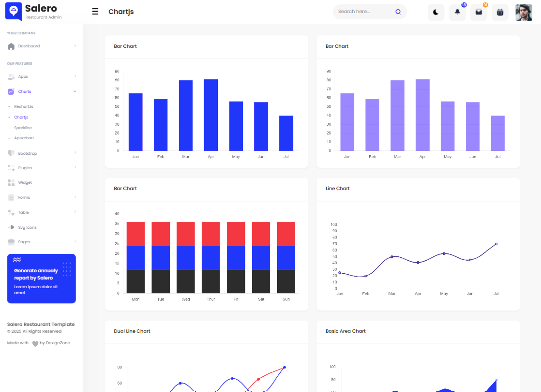Click the hamburger menu icon
Screen dimensions: 541x392
tap(95, 11)
